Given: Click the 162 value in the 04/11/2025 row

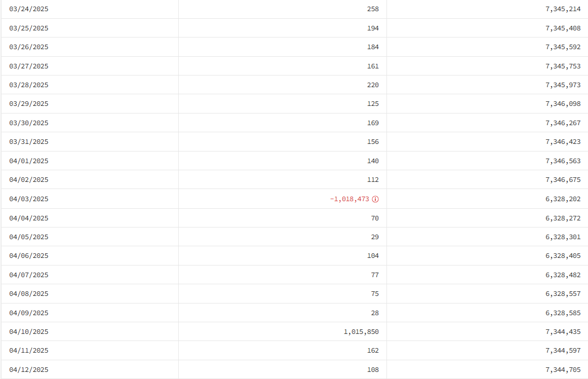Looking at the screenshot, I should [373, 351].
